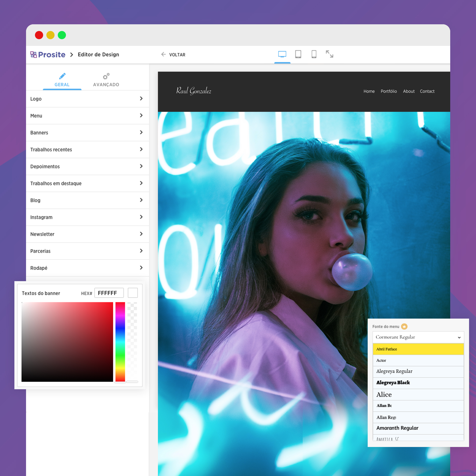The width and height of the screenshot is (476, 476).
Task: Switch to mobile phone preview
Action: pos(314,54)
